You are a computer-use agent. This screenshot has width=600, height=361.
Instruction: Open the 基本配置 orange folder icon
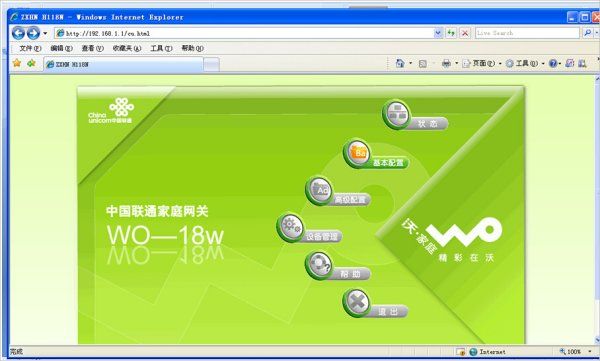[357, 153]
